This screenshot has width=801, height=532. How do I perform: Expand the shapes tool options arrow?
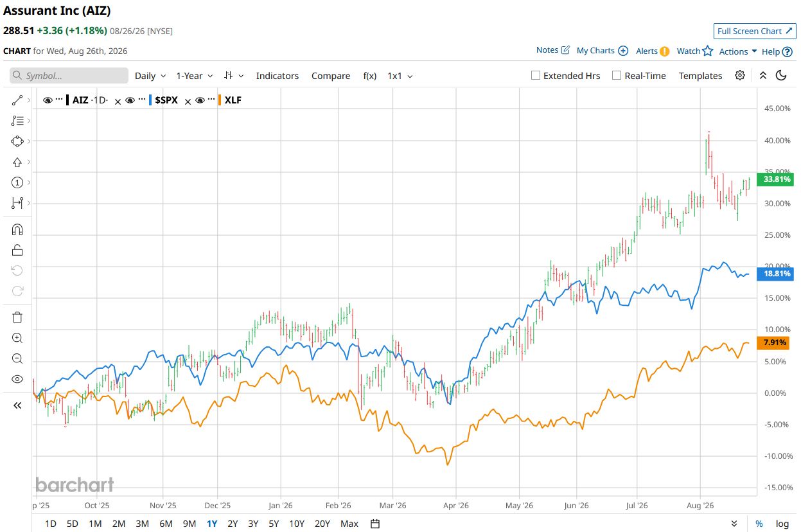28,141
